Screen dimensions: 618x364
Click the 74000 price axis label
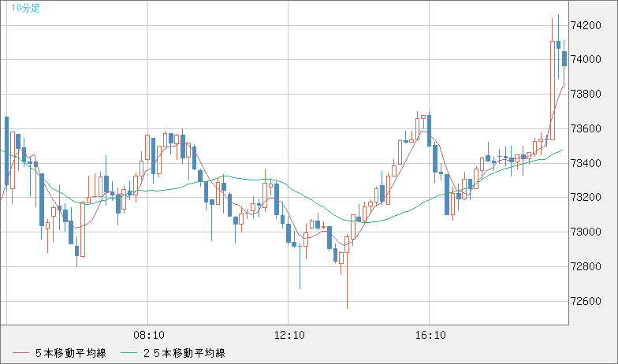point(586,60)
